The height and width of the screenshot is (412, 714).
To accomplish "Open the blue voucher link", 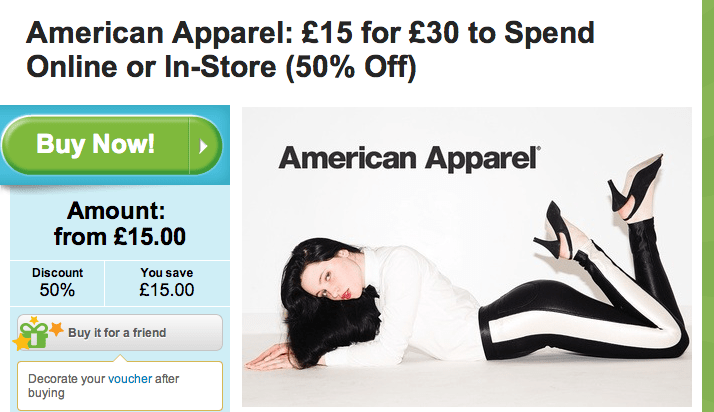I will pos(130,379).
